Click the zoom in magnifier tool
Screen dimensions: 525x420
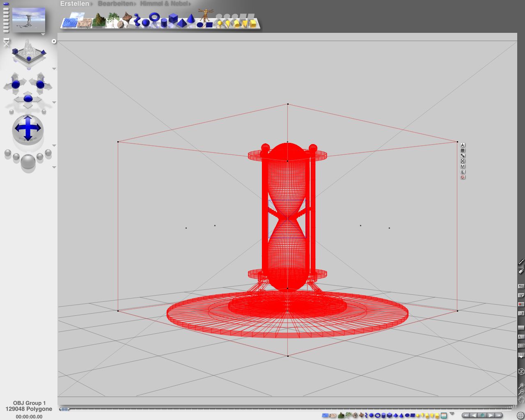[521, 386]
